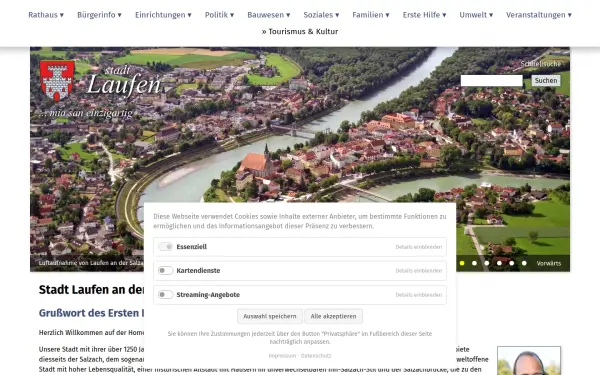Screen dimensions: 600x375
Task: Enable the Kartendienste toggle
Action: coord(166,271)
